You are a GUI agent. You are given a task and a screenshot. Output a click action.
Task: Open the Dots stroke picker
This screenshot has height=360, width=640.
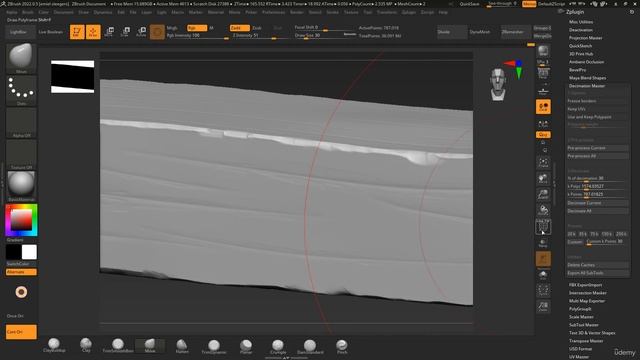point(21,91)
